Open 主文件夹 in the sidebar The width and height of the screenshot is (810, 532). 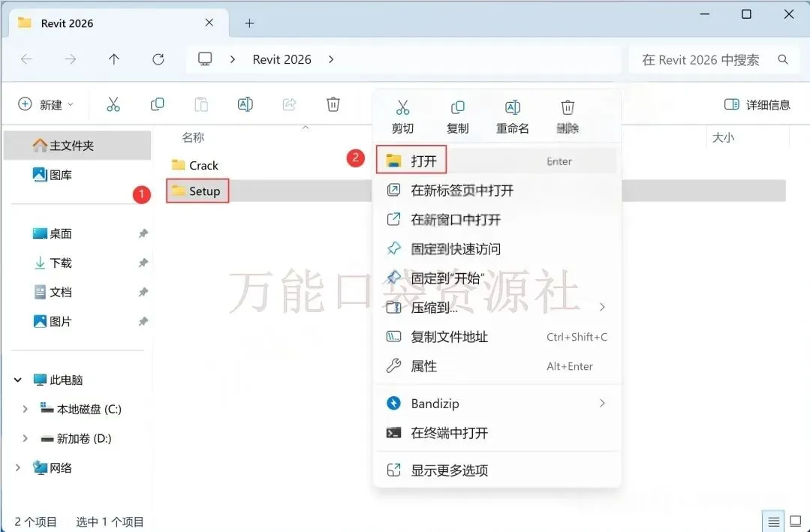pos(77,145)
